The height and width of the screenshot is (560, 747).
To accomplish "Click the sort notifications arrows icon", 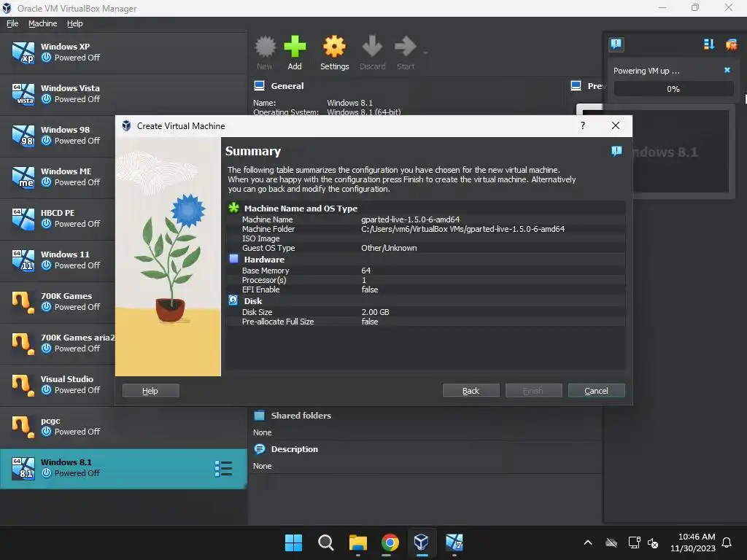I will [x=709, y=44].
